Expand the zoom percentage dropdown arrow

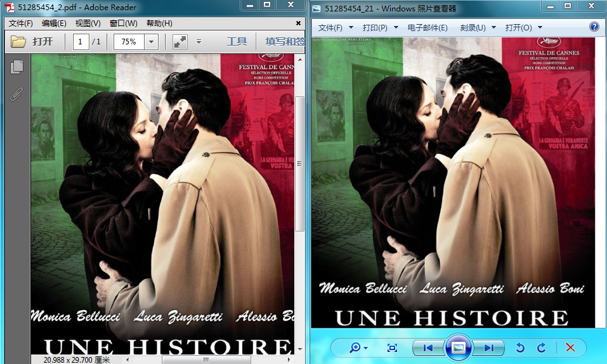(x=152, y=42)
